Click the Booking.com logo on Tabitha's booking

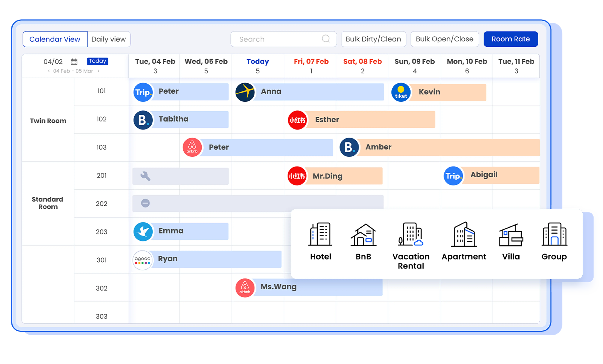click(x=143, y=120)
